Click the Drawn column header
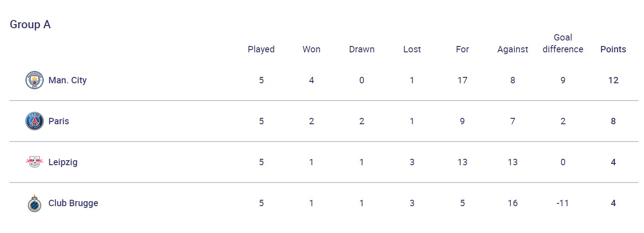644x233 pixels. (362, 49)
